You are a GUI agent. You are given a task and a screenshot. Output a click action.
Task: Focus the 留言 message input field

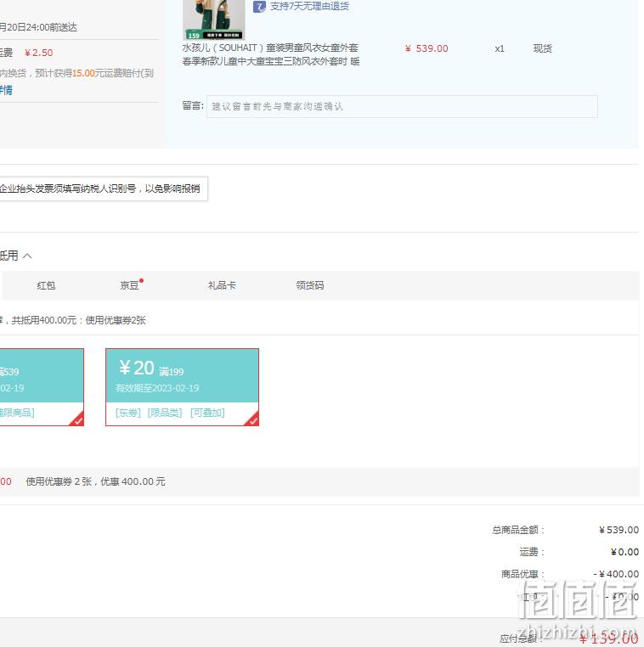click(x=402, y=106)
